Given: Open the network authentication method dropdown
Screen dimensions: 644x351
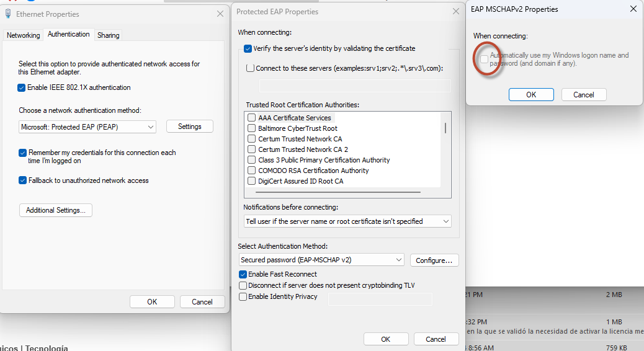Looking at the screenshot, I should pos(87,127).
